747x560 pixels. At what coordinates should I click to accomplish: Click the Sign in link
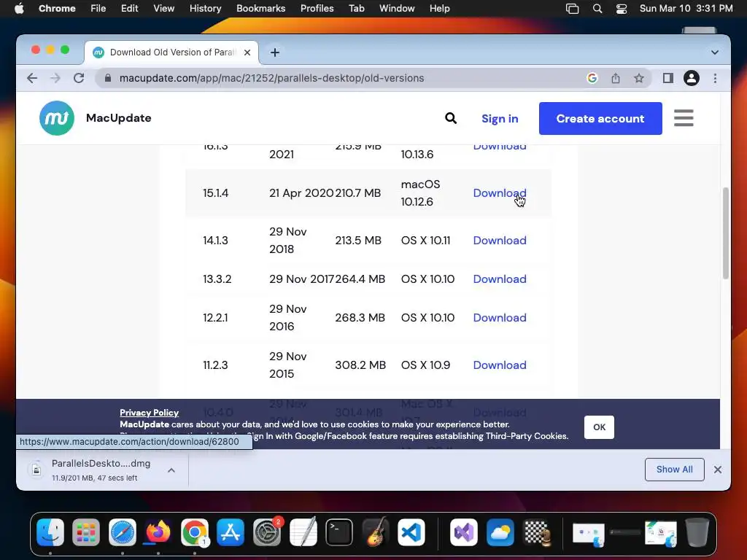pyautogui.click(x=500, y=119)
